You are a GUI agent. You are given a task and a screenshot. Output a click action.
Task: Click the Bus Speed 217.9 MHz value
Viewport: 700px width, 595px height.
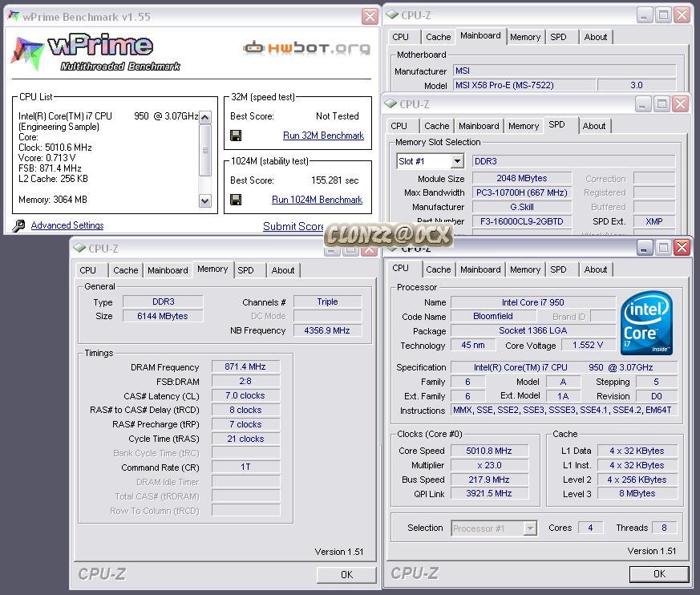tap(489, 480)
